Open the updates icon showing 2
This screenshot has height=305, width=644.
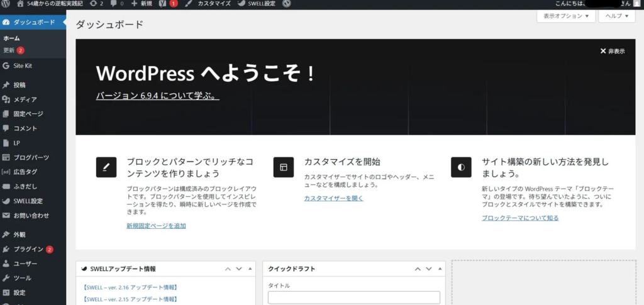97,4
